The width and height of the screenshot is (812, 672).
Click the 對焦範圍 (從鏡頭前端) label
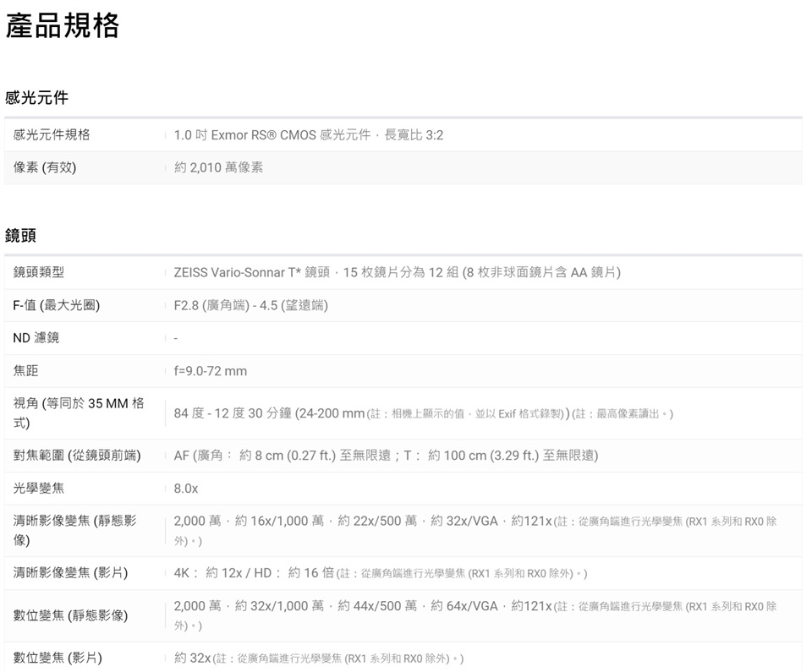[77, 456]
